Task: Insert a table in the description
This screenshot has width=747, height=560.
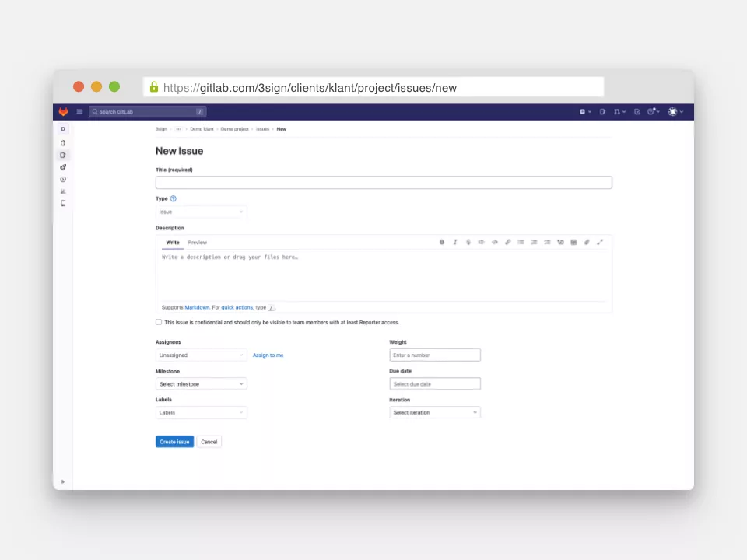Action: coord(573,243)
